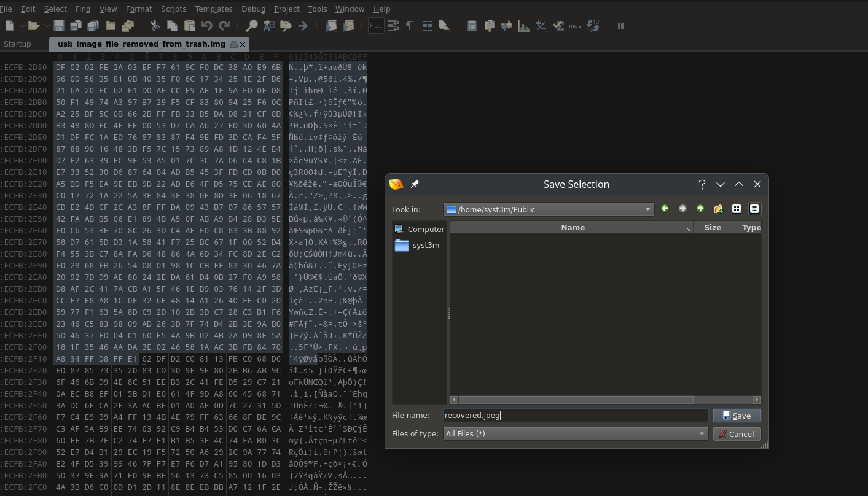The height and width of the screenshot is (496, 868).
Task: Create new folder in save dialog
Action: (718, 209)
